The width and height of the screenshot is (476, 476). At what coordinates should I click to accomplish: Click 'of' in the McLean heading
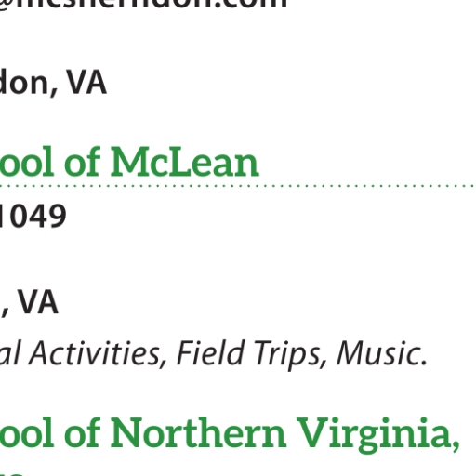tap(83, 161)
